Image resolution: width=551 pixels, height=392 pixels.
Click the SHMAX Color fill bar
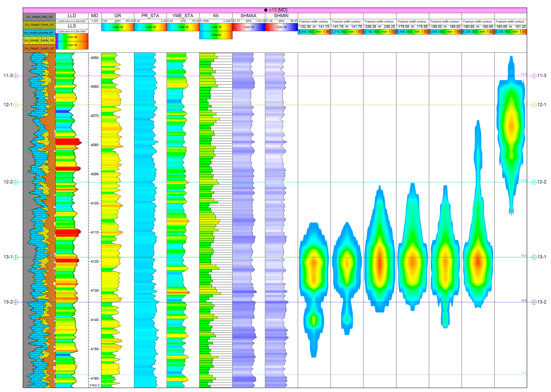click(249, 27)
